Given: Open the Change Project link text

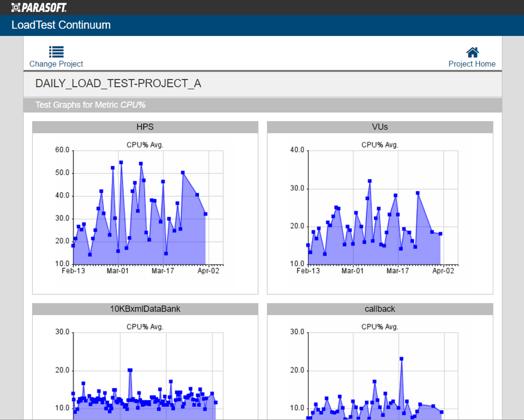Looking at the screenshot, I should (x=56, y=64).
